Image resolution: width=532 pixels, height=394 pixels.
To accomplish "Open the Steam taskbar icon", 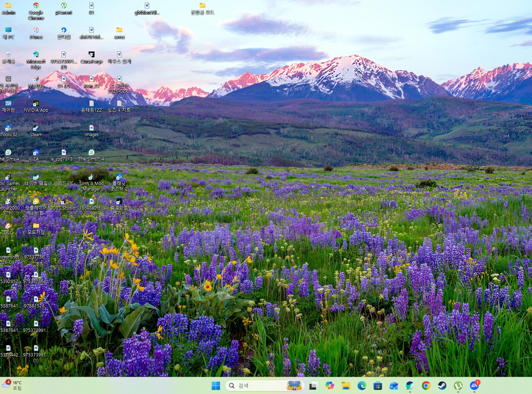I will 442,386.
